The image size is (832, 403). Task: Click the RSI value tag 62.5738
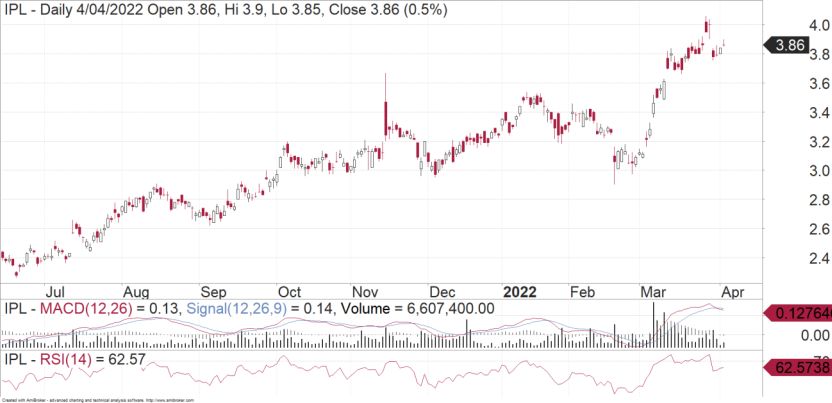click(800, 367)
